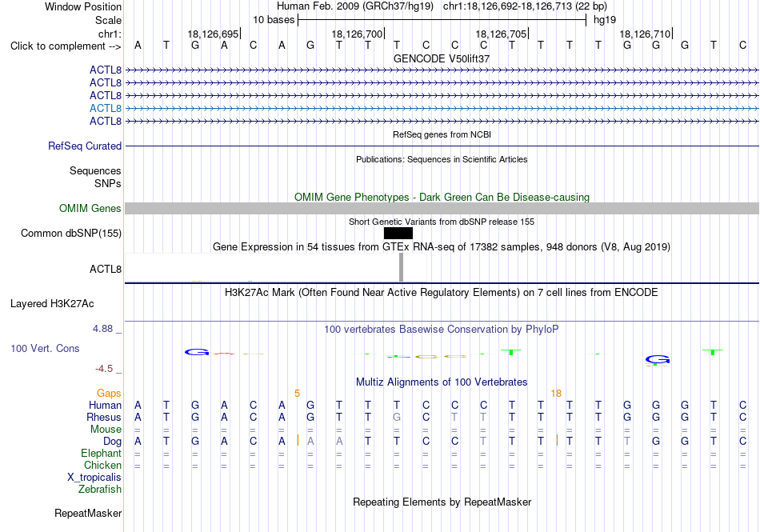The height and width of the screenshot is (532, 760).
Task: Click the PhyloP lower limit value -4.5
Action: point(104,369)
